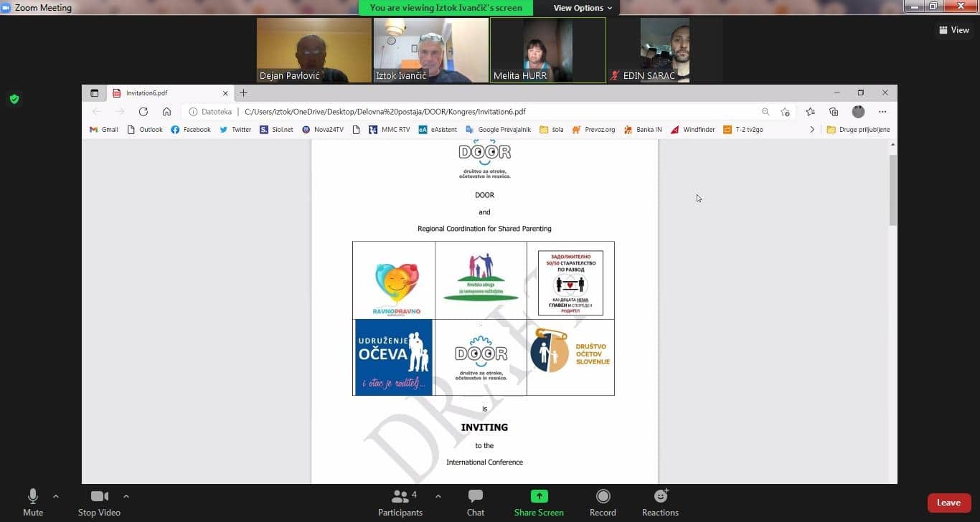Open the View Options dropdown
Screen dimensions: 980x522
coord(583,8)
